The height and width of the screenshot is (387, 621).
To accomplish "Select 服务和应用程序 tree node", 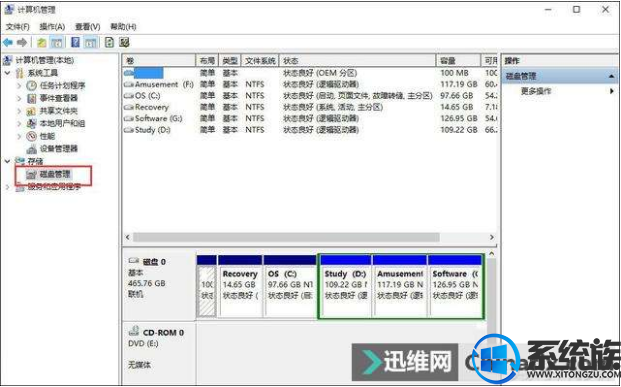I will pos(54,187).
